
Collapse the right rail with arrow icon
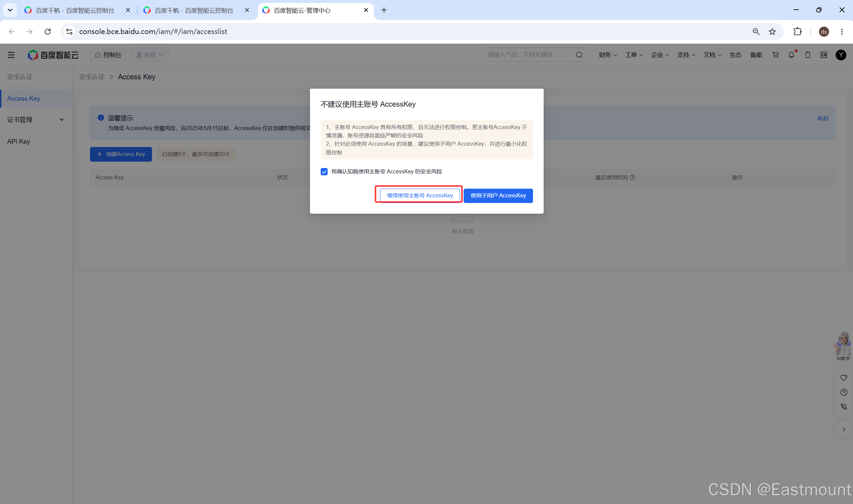[843, 430]
